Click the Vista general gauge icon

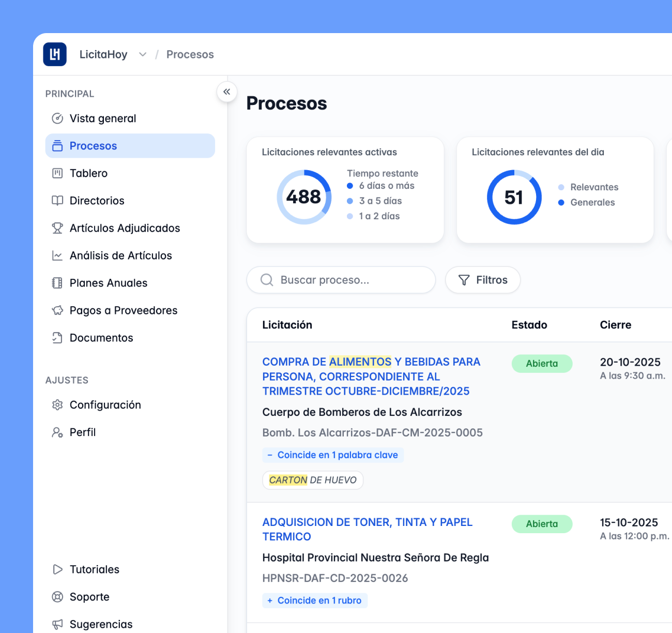coord(57,118)
